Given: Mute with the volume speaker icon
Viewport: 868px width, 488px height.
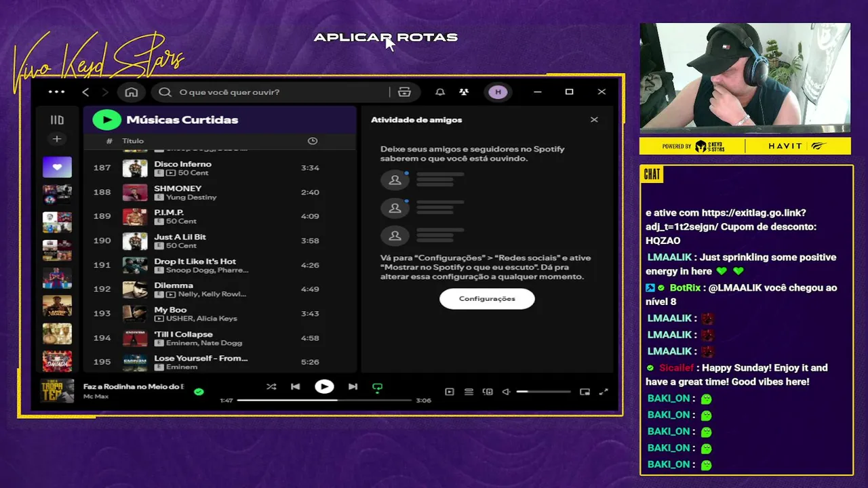Looking at the screenshot, I should (506, 392).
